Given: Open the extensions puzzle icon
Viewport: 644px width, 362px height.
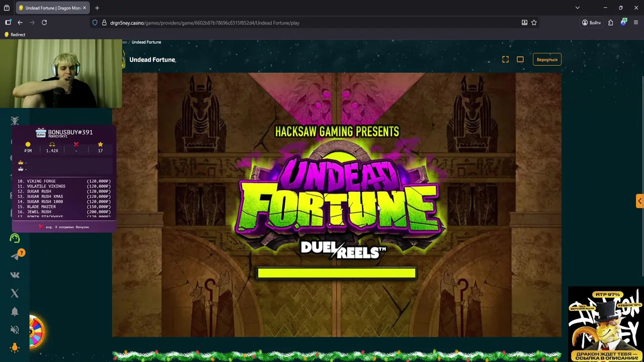Looking at the screenshot, I should coord(610,23).
